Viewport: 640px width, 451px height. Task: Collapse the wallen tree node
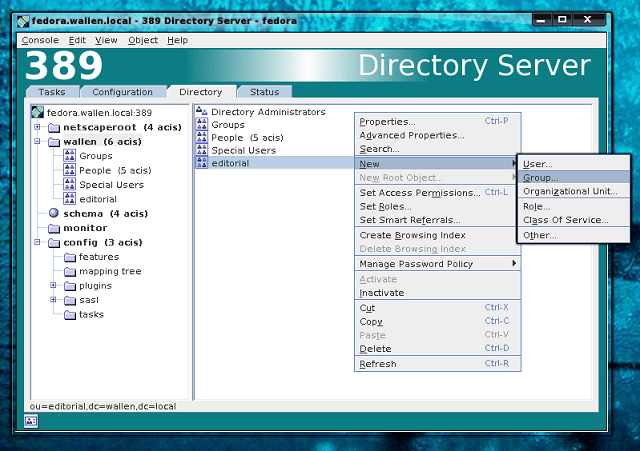point(37,141)
